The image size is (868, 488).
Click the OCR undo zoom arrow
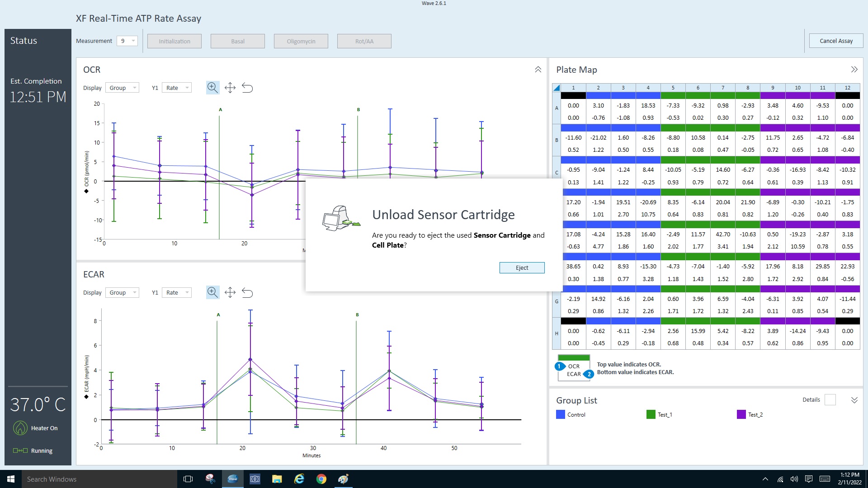pyautogui.click(x=247, y=88)
